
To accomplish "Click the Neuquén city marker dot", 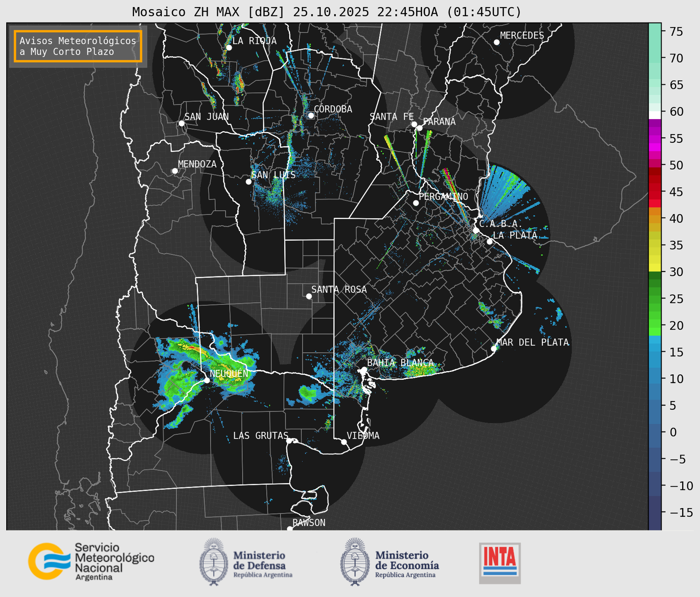I will pyautogui.click(x=207, y=380).
